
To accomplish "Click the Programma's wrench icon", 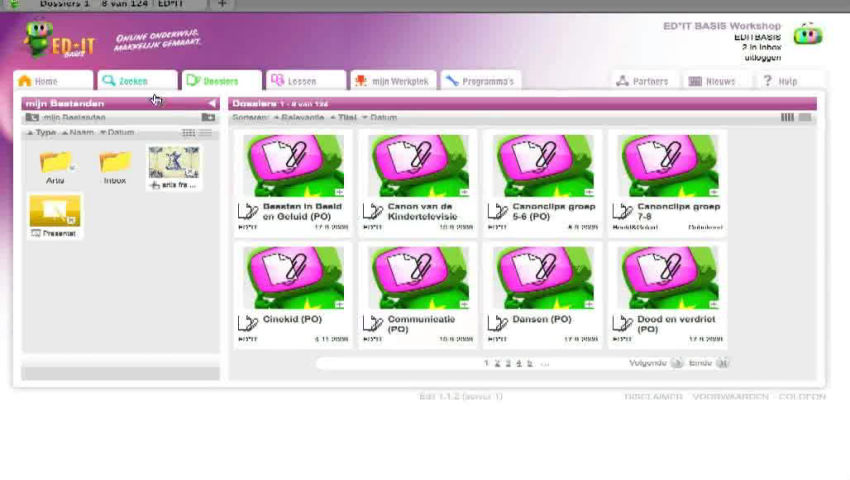I will [x=452, y=81].
